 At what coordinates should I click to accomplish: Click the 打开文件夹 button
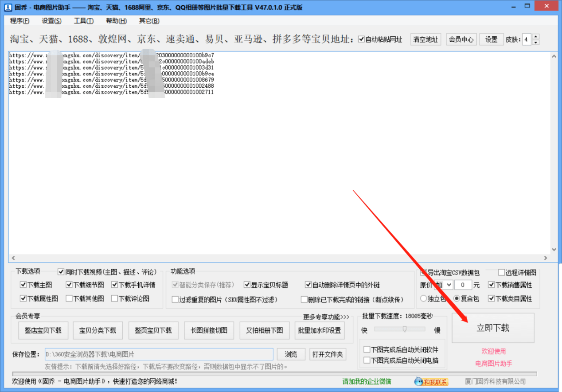click(x=328, y=354)
